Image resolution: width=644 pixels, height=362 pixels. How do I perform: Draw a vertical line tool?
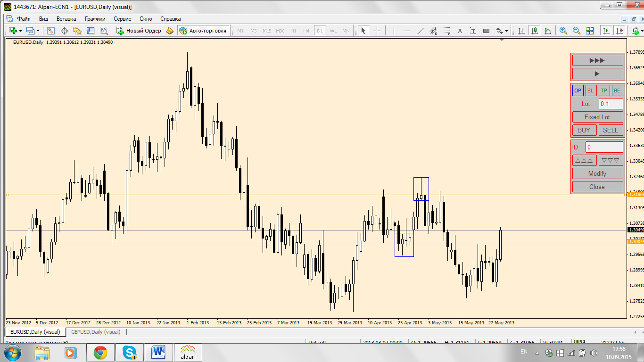click(x=393, y=31)
